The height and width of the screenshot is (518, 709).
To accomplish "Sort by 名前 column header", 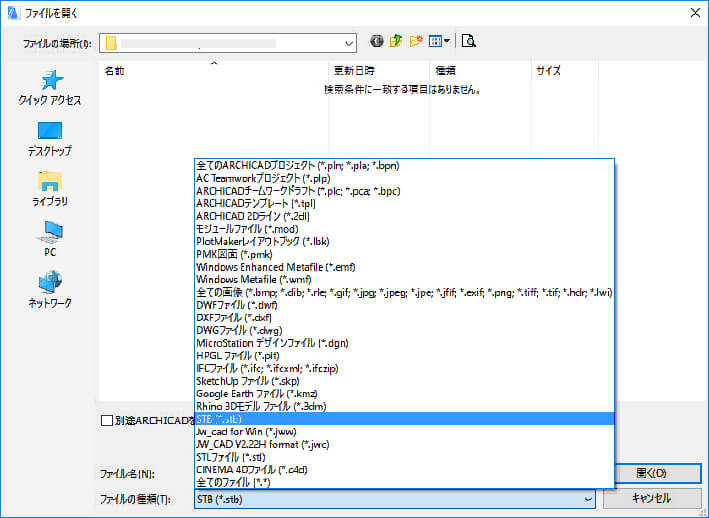I will click(x=214, y=71).
